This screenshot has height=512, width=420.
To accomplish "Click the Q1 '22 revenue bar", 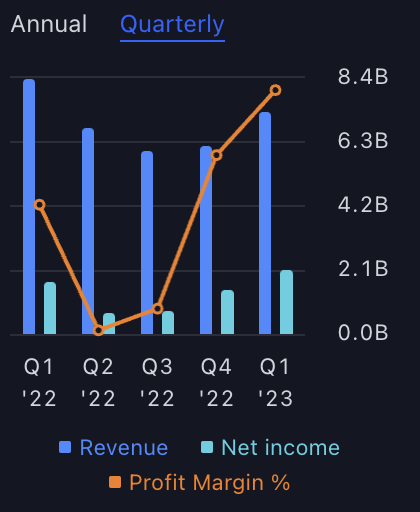I will coord(29,207).
